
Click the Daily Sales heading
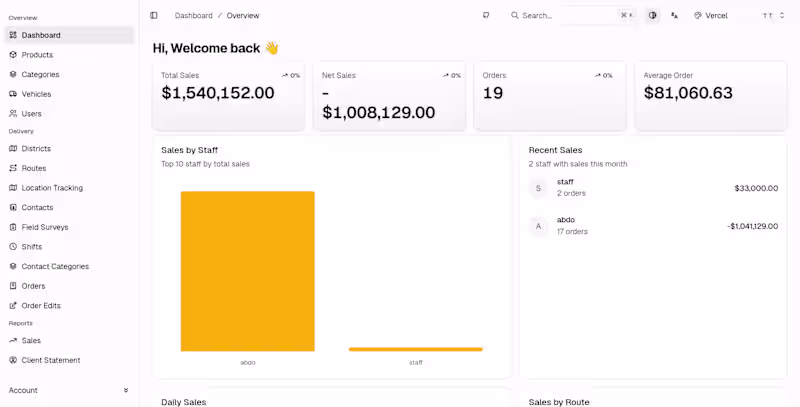point(184,402)
